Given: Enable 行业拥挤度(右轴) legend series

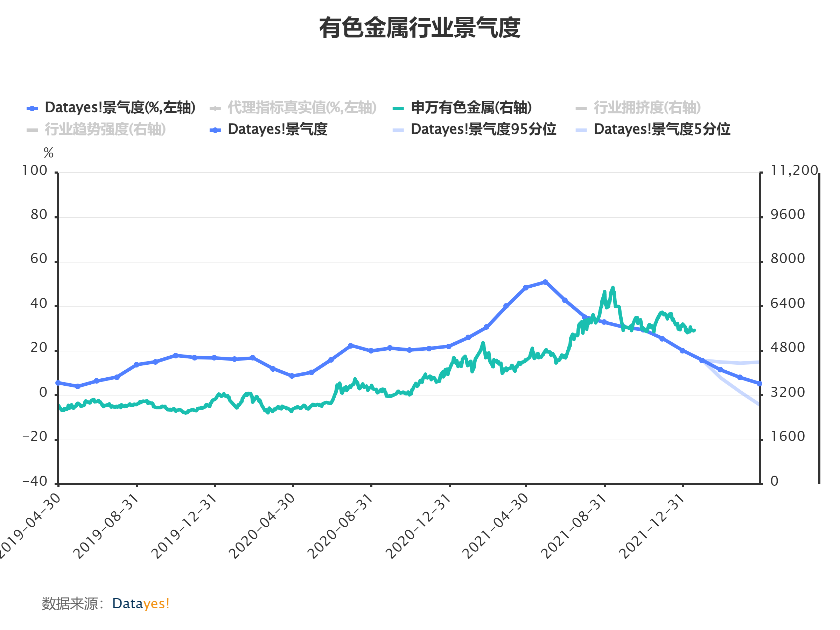Looking at the screenshot, I should (647, 108).
